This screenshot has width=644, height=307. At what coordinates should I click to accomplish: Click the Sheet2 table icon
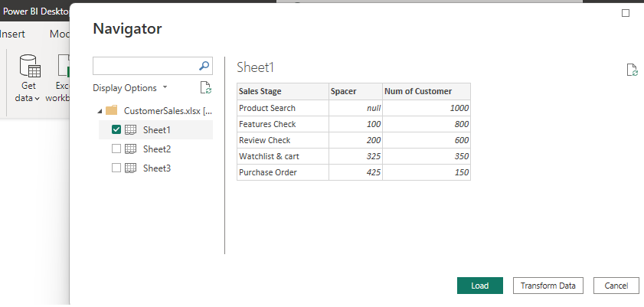[130, 149]
